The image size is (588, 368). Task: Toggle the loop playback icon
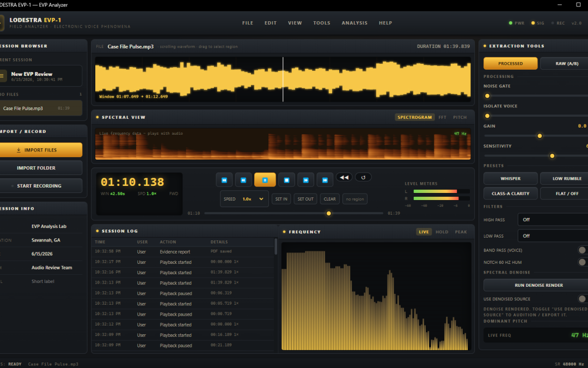pos(363,177)
